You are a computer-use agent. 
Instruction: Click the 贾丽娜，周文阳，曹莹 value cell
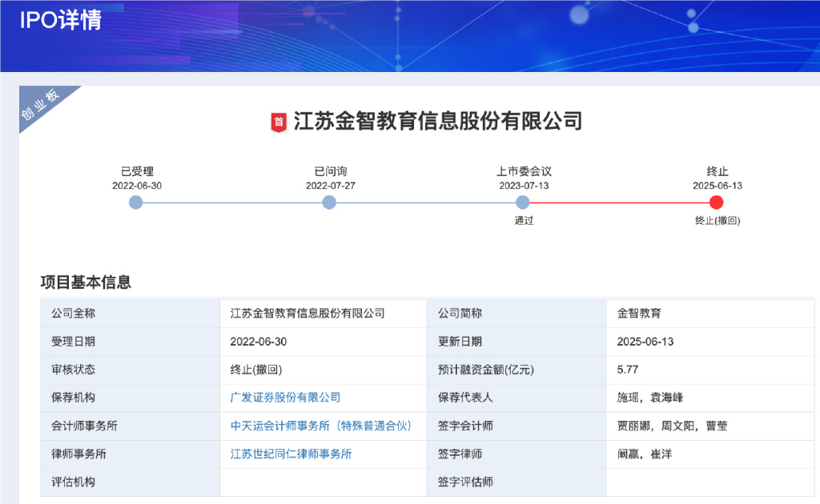point(711,426)
